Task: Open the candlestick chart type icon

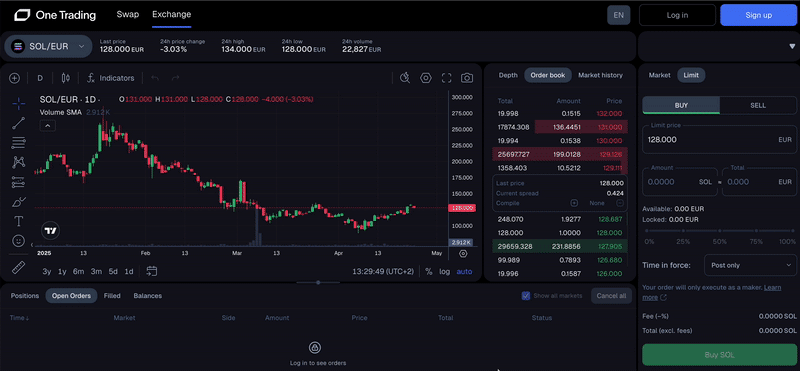Action: coord(65,78)
